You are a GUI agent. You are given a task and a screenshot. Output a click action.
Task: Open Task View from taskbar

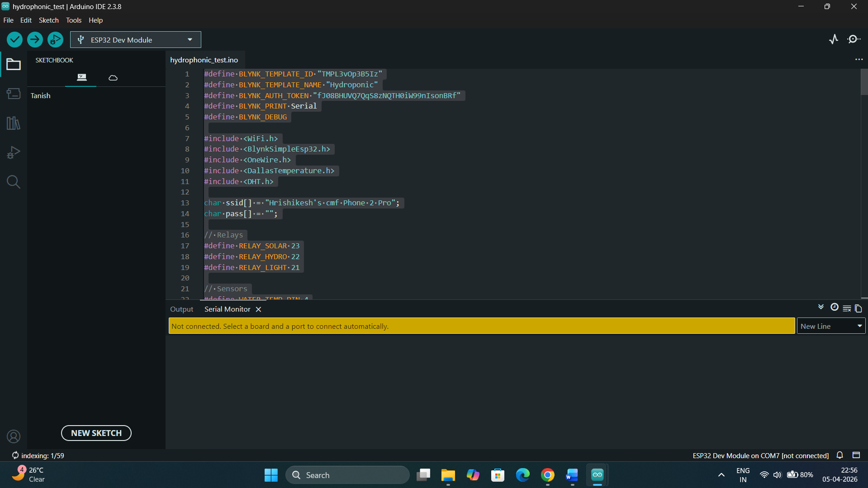pos(423,475)
